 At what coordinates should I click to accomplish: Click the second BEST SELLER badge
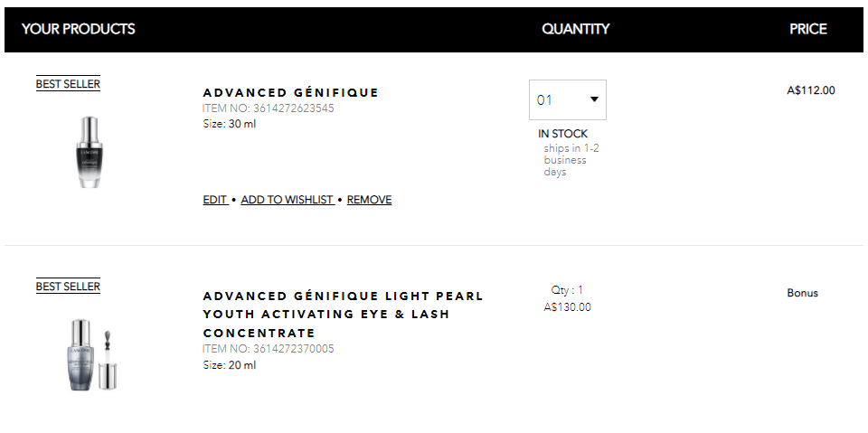pyautogui.click(x=68, y=287)
